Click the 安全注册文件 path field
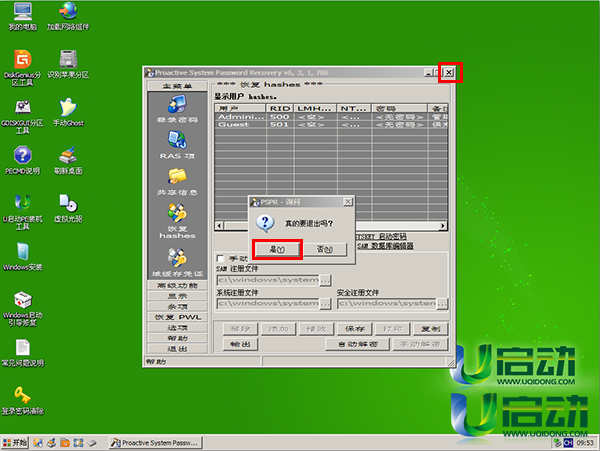Screen dimensions: 600x451 [x=386, y=303]
